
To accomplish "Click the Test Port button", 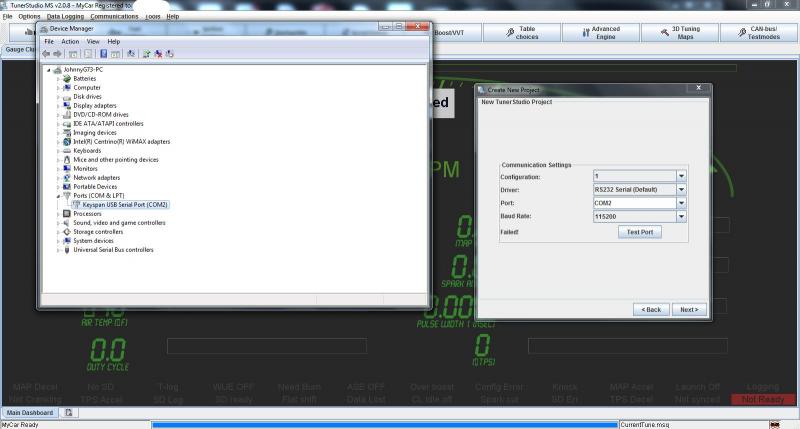I will pyautogui.click(x=640, y=232).
